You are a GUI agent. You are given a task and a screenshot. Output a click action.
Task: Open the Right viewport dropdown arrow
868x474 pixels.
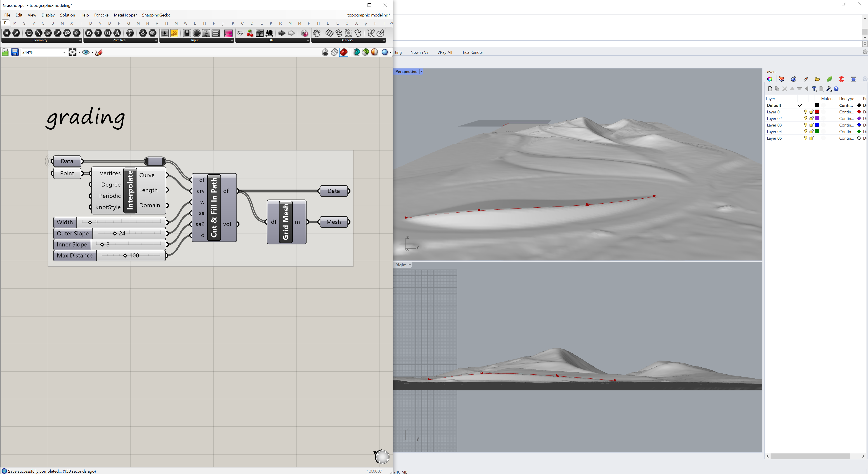[409, 265]
